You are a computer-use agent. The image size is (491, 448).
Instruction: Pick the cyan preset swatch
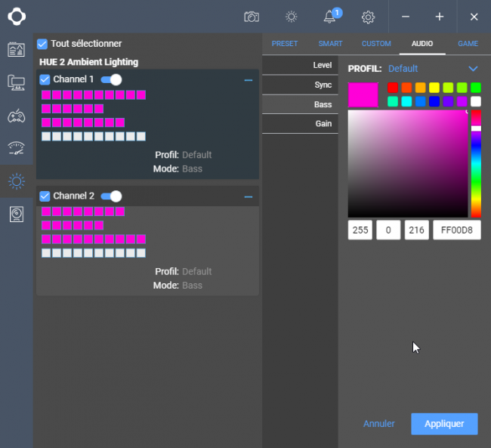coord(406,101)
